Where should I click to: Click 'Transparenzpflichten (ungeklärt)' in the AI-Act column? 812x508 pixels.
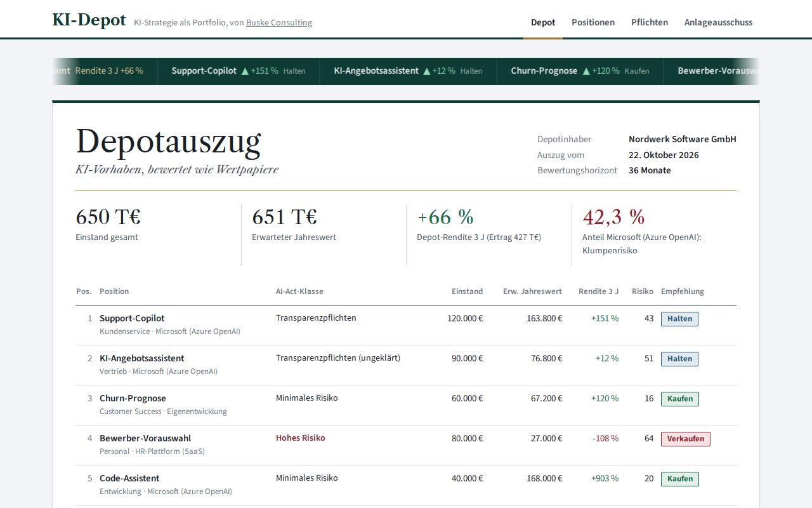pos(338,358)
